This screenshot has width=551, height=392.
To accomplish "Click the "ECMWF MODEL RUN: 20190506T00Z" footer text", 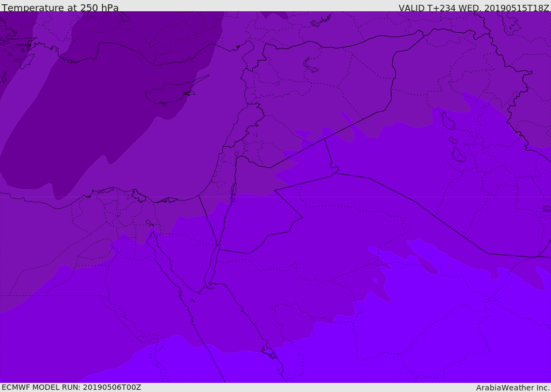I will (72, 387).
